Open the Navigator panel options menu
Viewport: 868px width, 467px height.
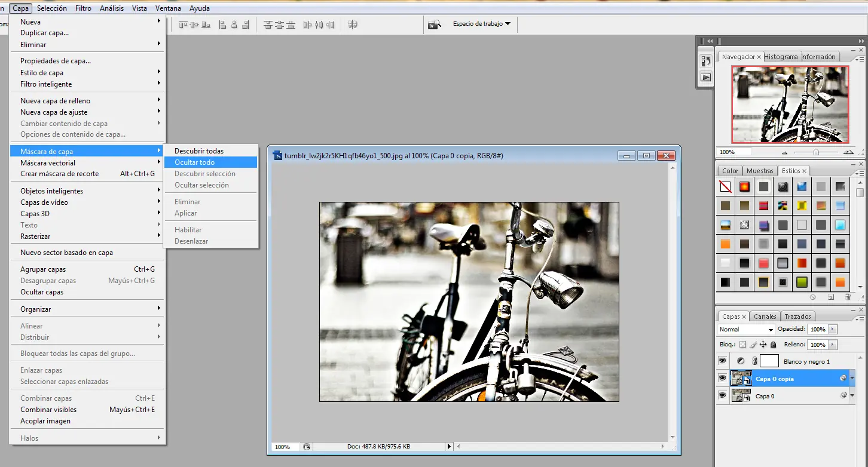(860, 59)
